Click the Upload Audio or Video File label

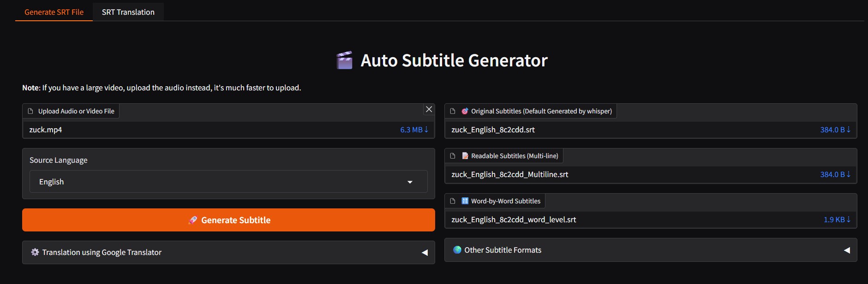[x=76, y=111]
